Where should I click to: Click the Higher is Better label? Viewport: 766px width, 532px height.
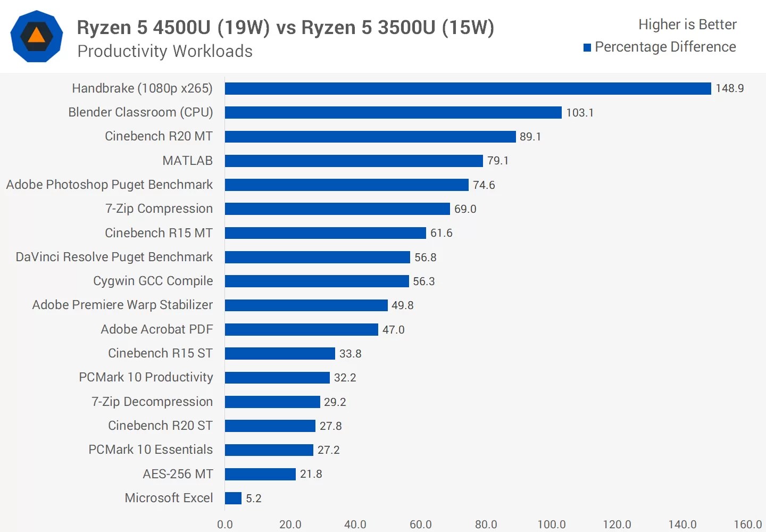tap(687, 24)
